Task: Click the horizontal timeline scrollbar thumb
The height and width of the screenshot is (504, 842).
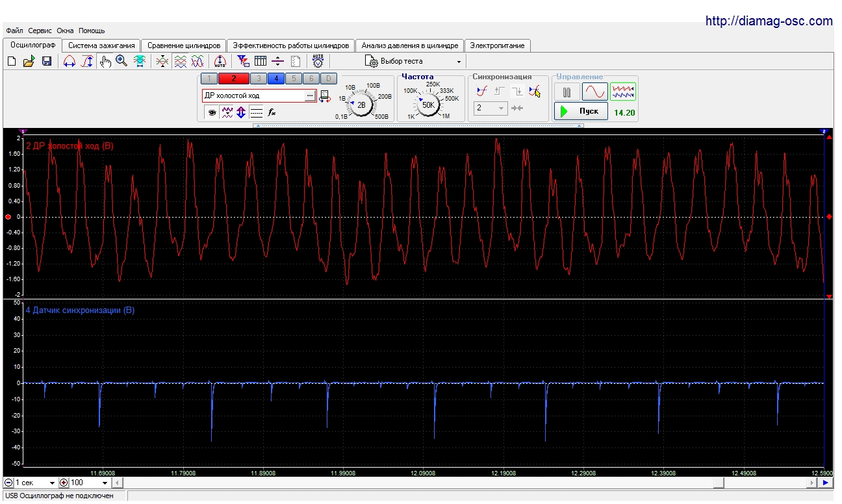Action: coord(717,483)
